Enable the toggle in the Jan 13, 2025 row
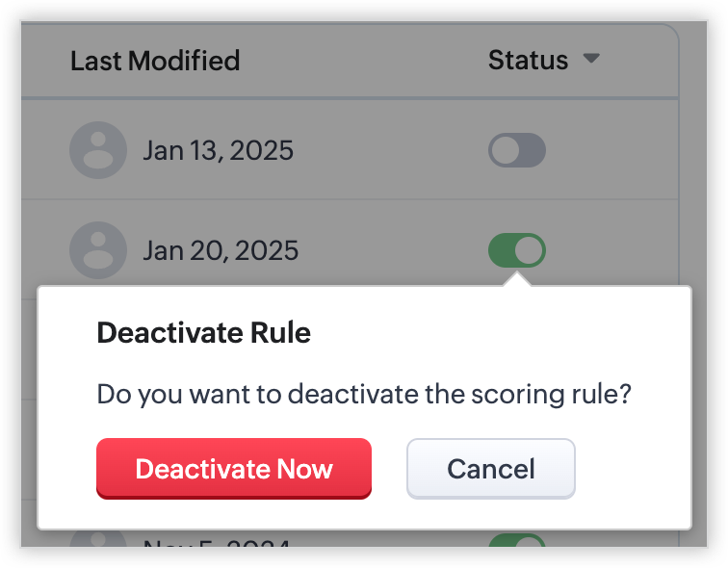The width and height of the screenshot is (728, 568). 516,150
